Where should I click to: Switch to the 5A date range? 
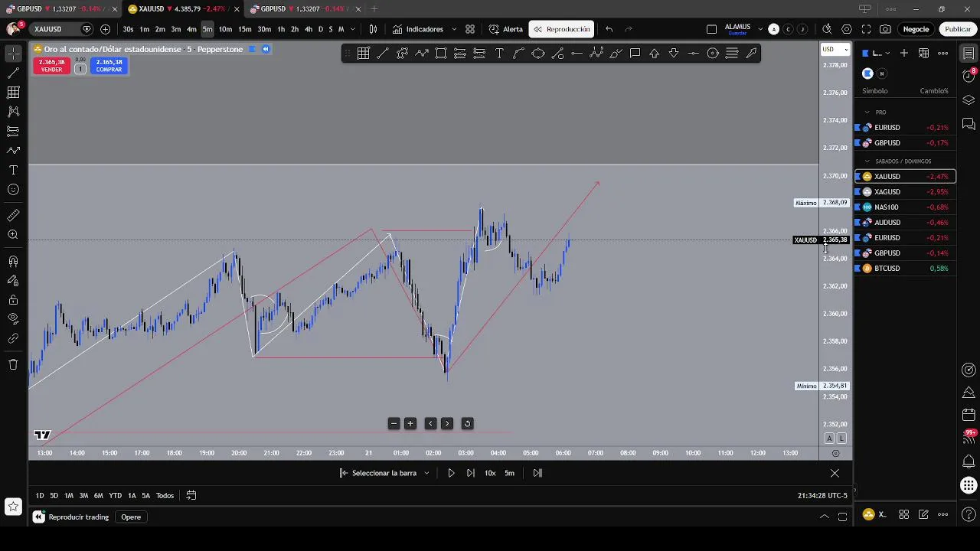point(145,495)
